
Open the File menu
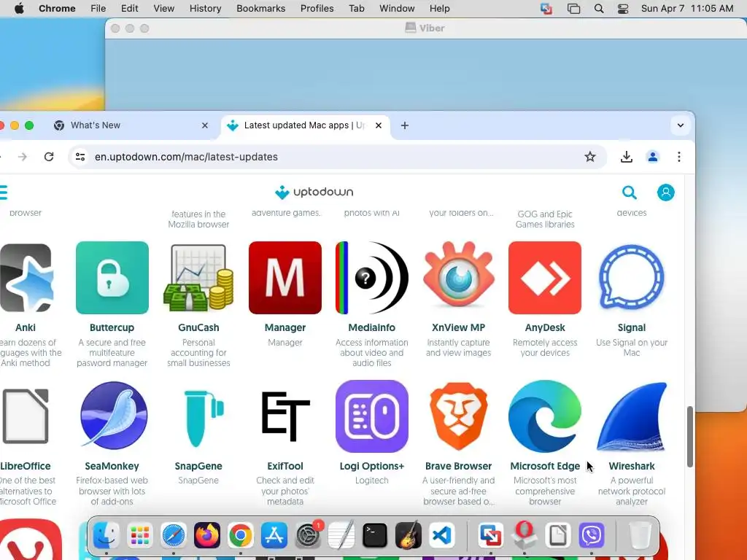tap(98, 9)
